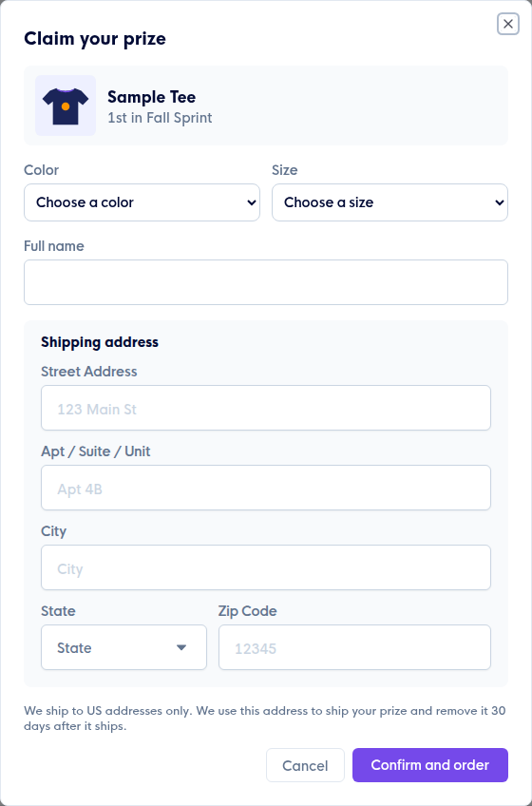Viewport: 532px width, 806px height.
Task: Focus the Full name input field
Action: pos(266,282)
